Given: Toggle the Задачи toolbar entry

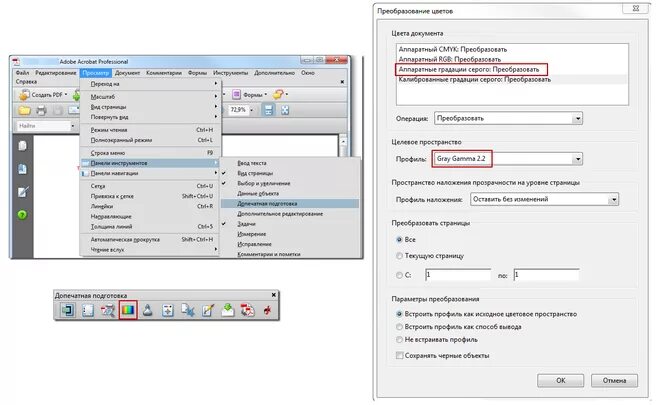Looking at the screenshot, I should coord(290,224).
